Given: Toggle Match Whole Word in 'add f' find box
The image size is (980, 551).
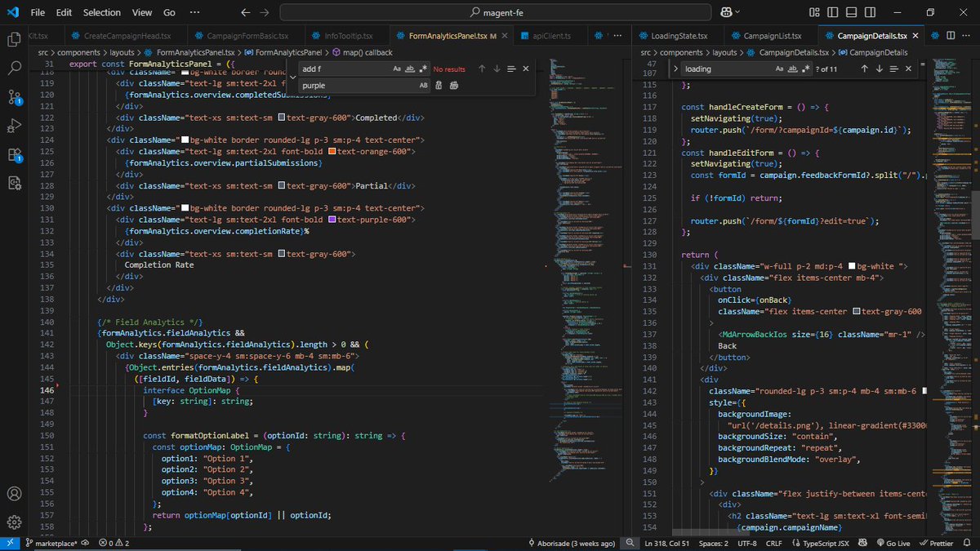Looking at the screenshot, I should pos(410,69).
